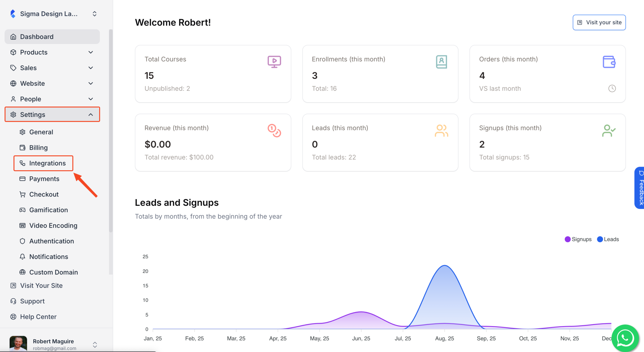
Task: Toggle the Signups legend purple dot
Action: point(568,239)
